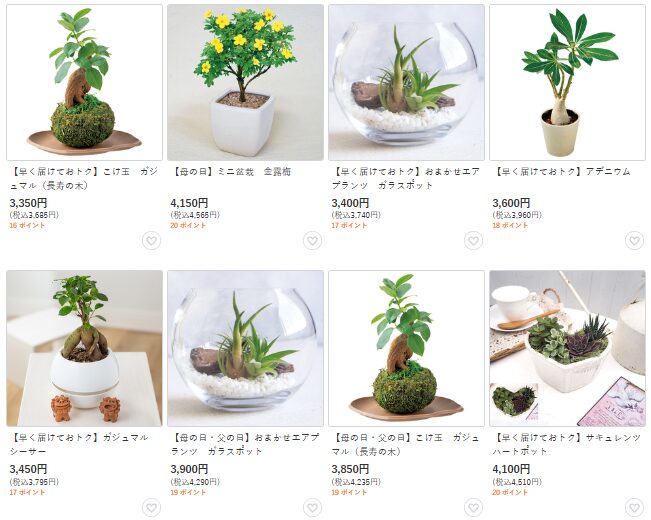The width and height of the screenshot is (651, 520).
Task: Open the 【母の日】ミニ盆栽 金露梅 title link
Action: (231, 172)
